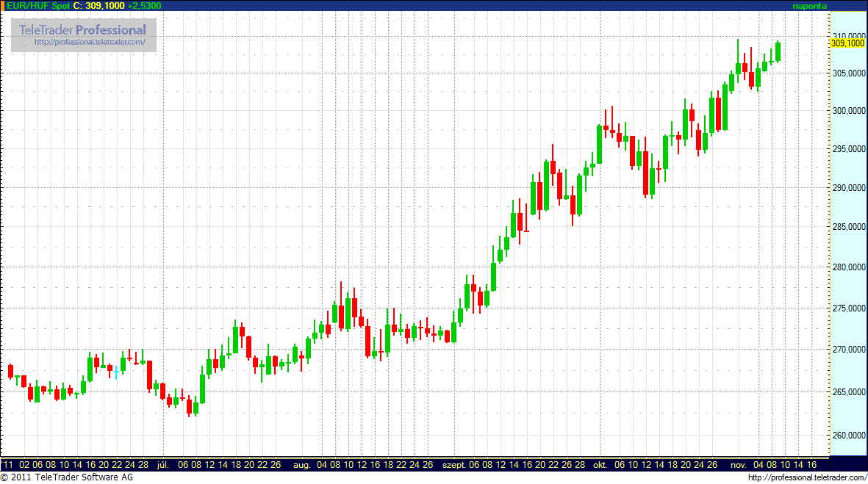Select the cyan doji candle in June
Viewport: 868px width, 484px height.
click(116, 372)
